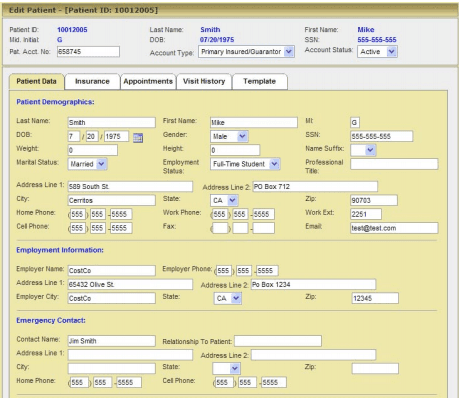The image size is (460, 399).
Task: Click emergency contact Home Phone area code
Action: (79, 382)
